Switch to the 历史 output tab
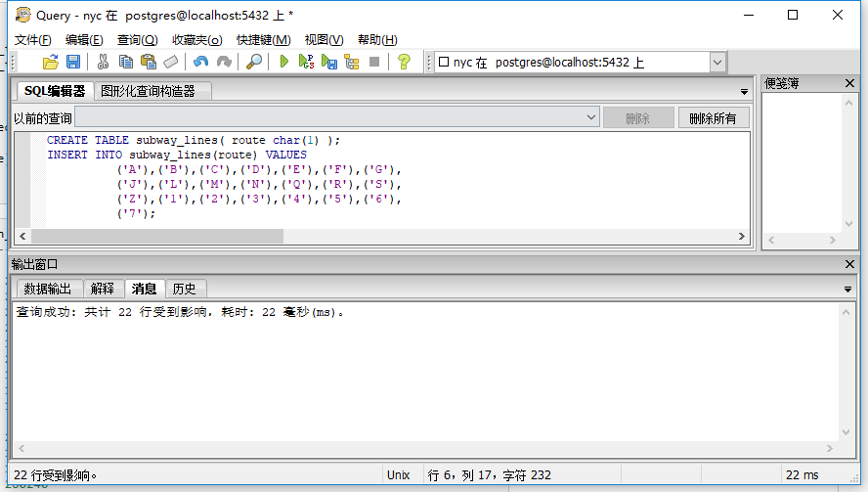The width and height of the screenshot is (868, 492). coord(184,289)
